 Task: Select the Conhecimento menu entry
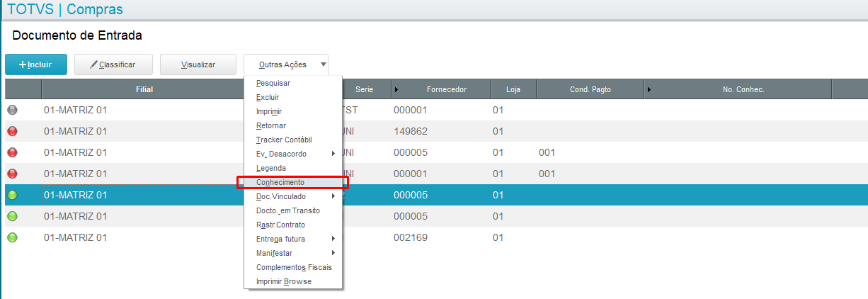click(293, 182)
